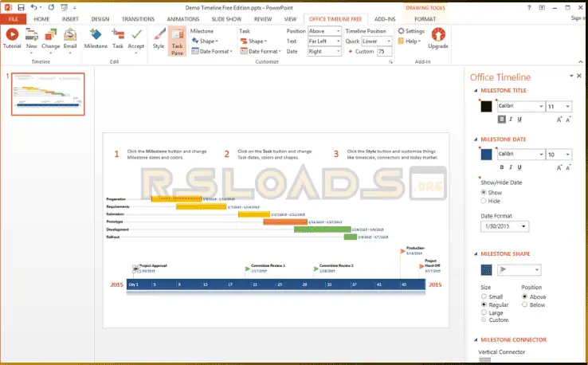Click the Settings button in Add-In group
Screen dimensions: 588x365
click(411, 31)
